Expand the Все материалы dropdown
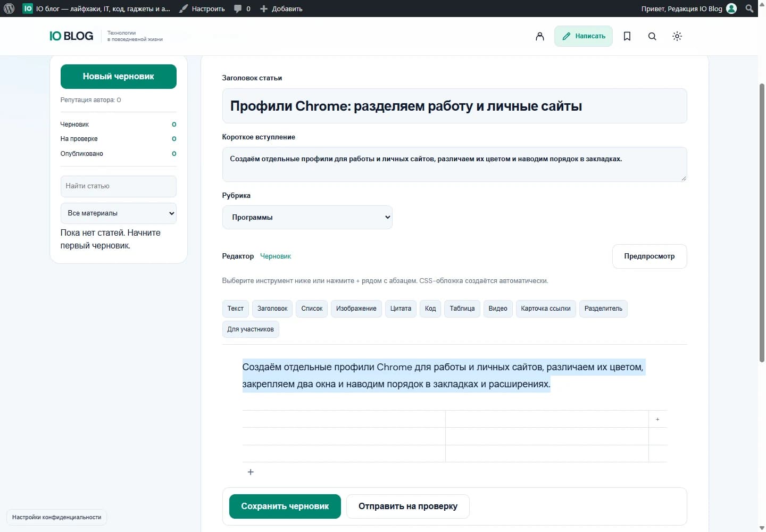Screen dimensions: 766x532 point(119,213)
